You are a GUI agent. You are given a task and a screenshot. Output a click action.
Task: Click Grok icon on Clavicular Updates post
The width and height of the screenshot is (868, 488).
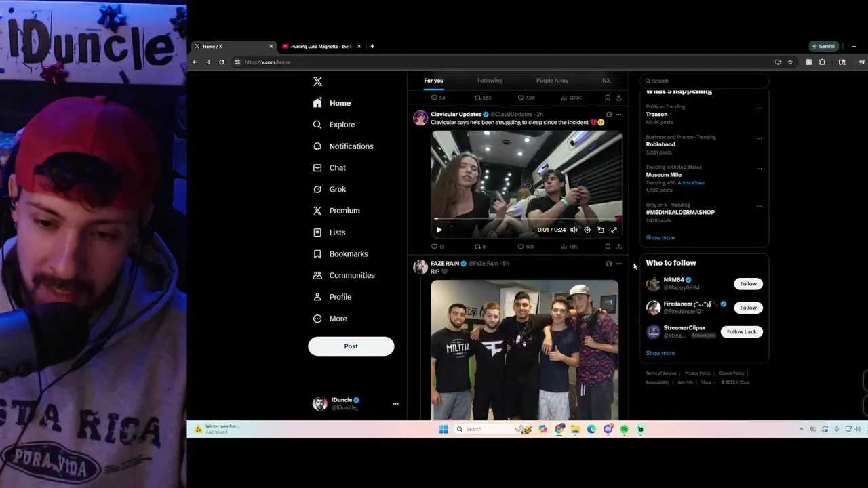[x=608, y=114]
